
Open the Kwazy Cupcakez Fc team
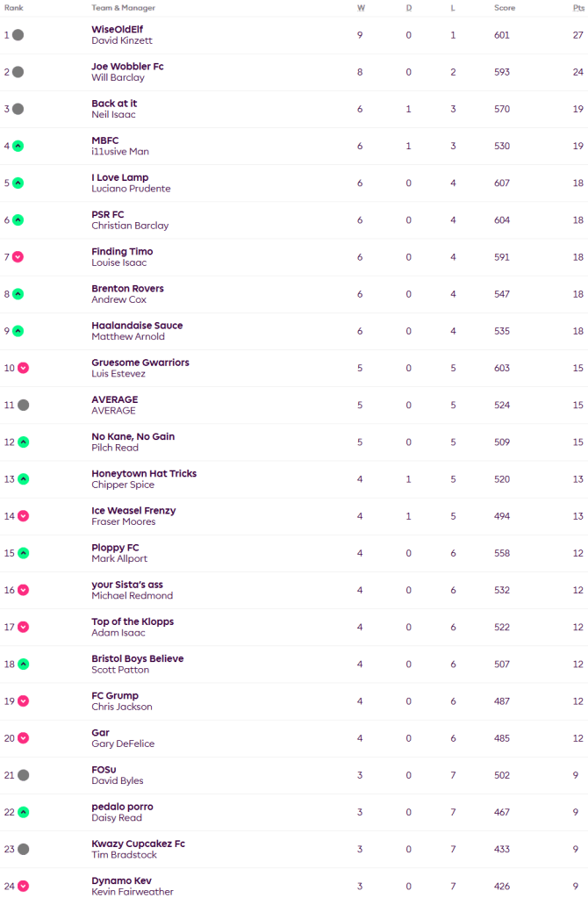pyautogui.click(x=138, y=844)
